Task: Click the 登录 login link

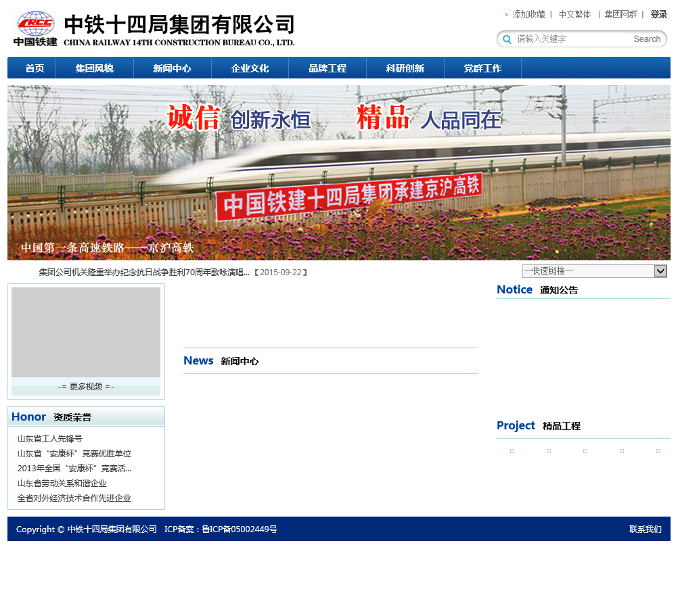Action: click(x=658, y=15)
